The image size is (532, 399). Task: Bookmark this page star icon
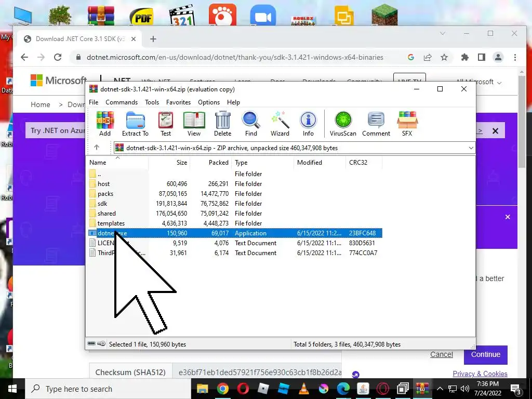click(x=444, y=57)
